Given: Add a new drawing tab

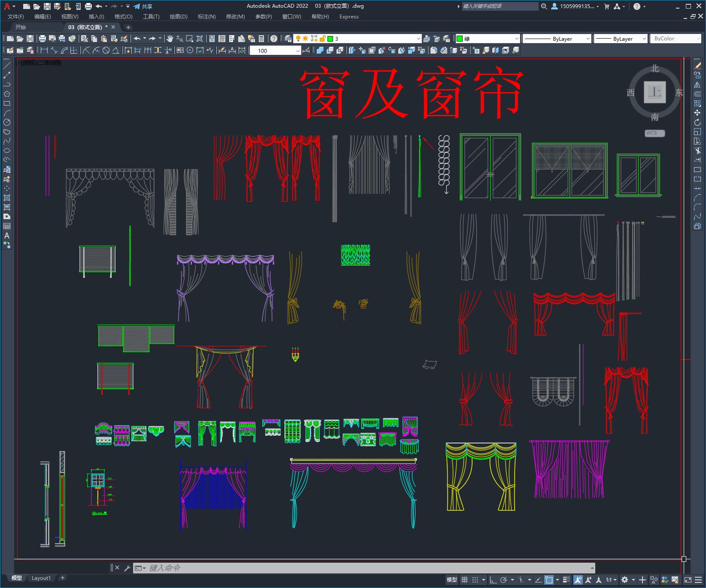Looking at the screenshot, I should pos(128,27).
